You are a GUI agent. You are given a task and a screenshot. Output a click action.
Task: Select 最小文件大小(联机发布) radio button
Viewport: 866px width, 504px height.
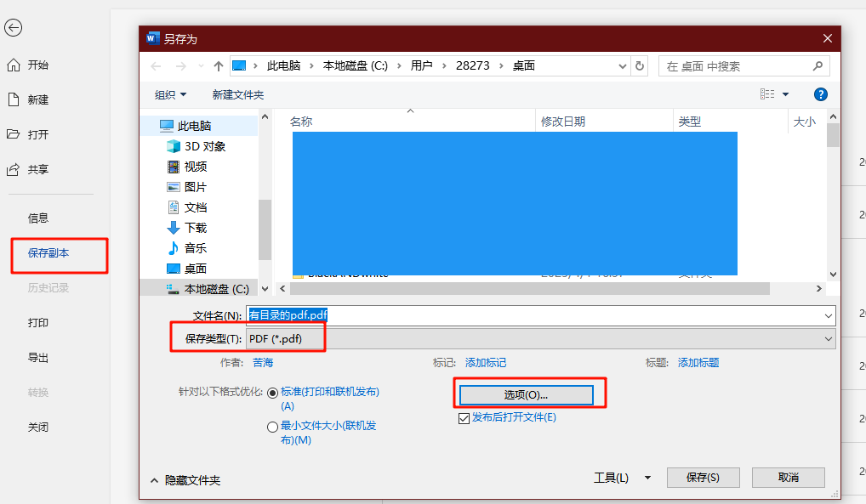pyautogui.click(x=272, y=427)
